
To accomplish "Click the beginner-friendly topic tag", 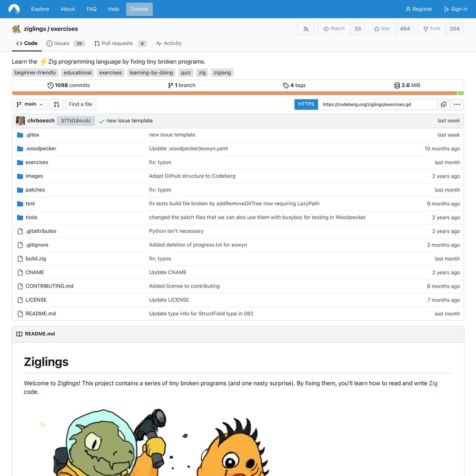I will (x=35, y=72).
